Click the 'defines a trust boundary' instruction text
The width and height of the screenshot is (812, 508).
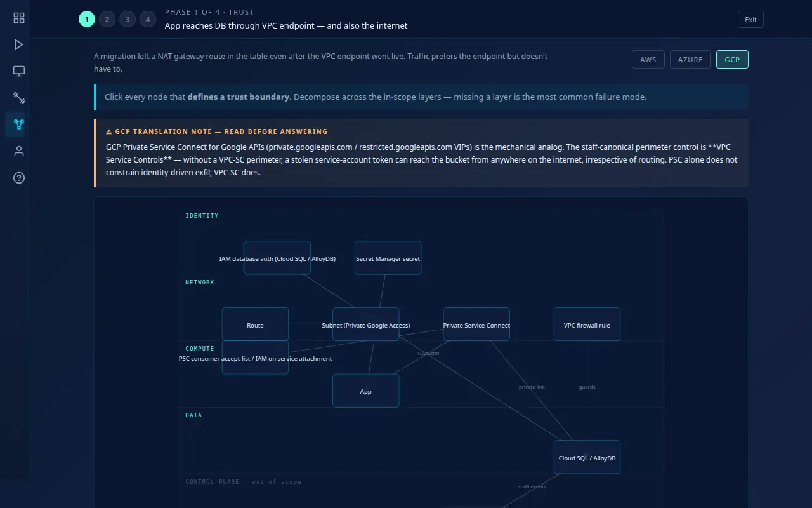point(239,97)
